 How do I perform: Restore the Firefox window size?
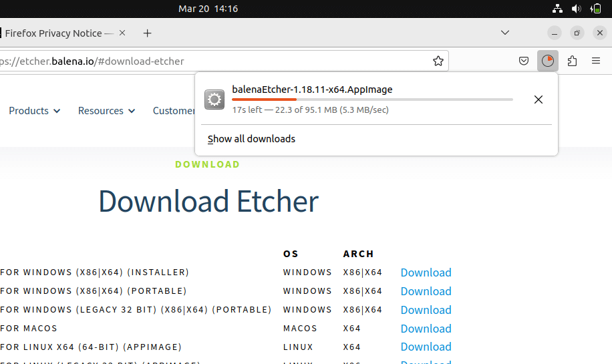click(577, 33)
